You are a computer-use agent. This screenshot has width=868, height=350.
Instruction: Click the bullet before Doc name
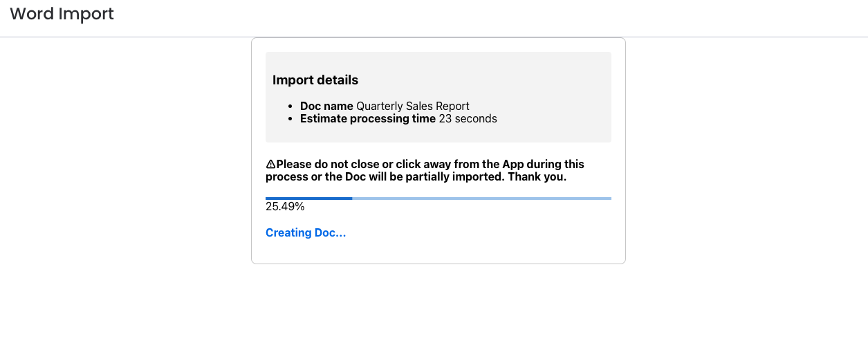click(x=291, y=107)
